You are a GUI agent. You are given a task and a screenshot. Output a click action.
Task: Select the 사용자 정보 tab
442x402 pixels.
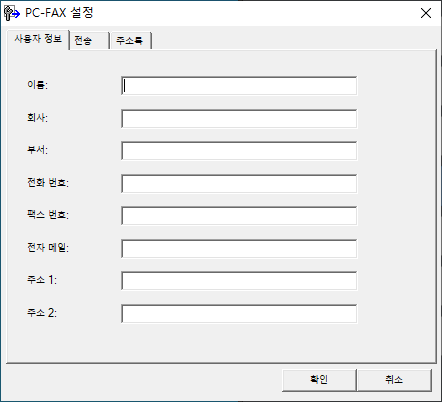click(x=38, y=39)
